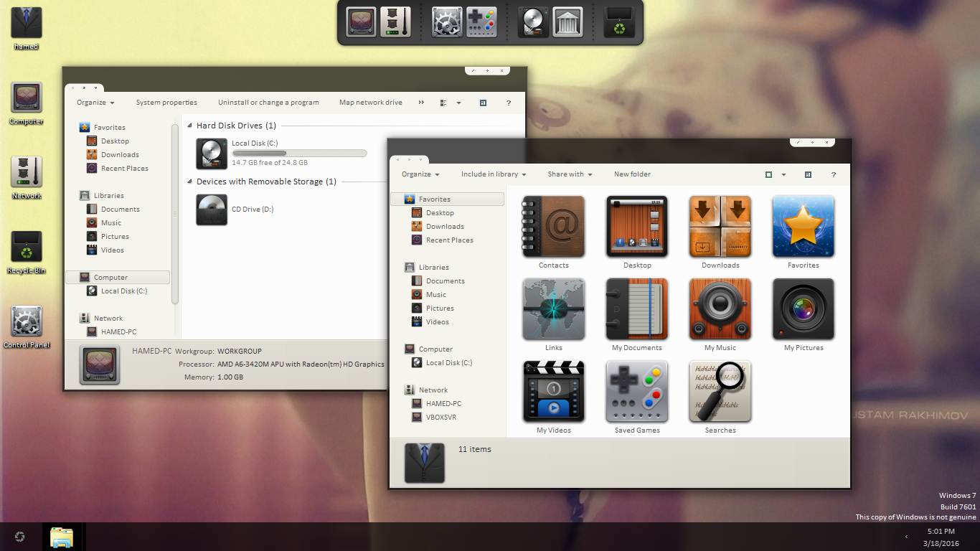Screen dimensions: 980x551
Task: Click the New folder button
Action: coord(632,174)
